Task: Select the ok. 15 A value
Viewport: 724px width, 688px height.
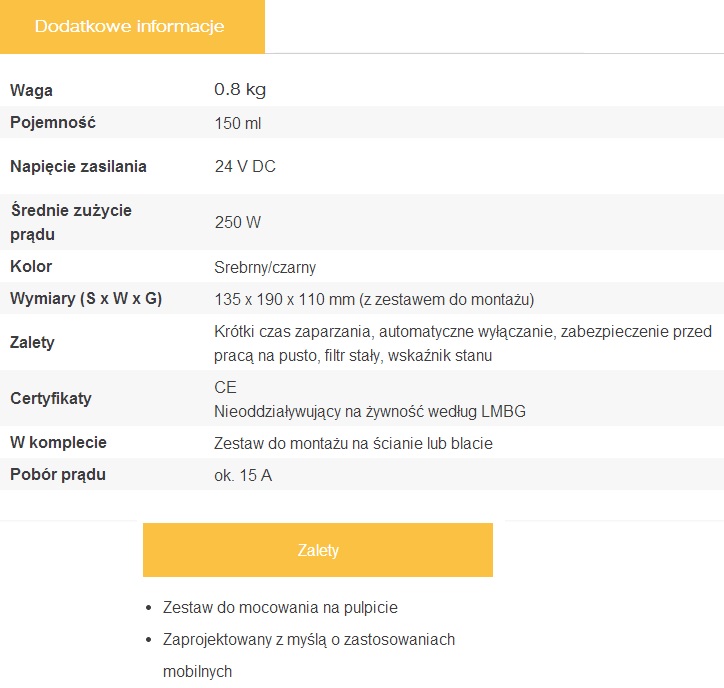Action: (x=243, y=475)
